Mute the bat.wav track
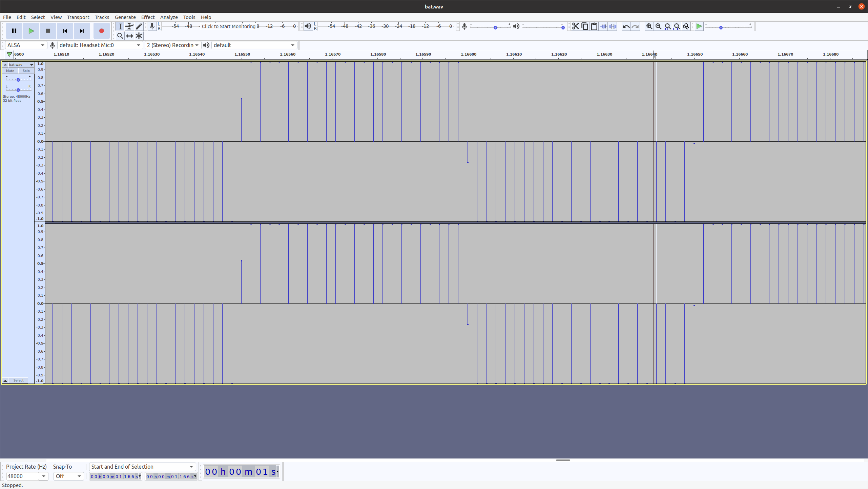868x489 pixels. point(10,71)
